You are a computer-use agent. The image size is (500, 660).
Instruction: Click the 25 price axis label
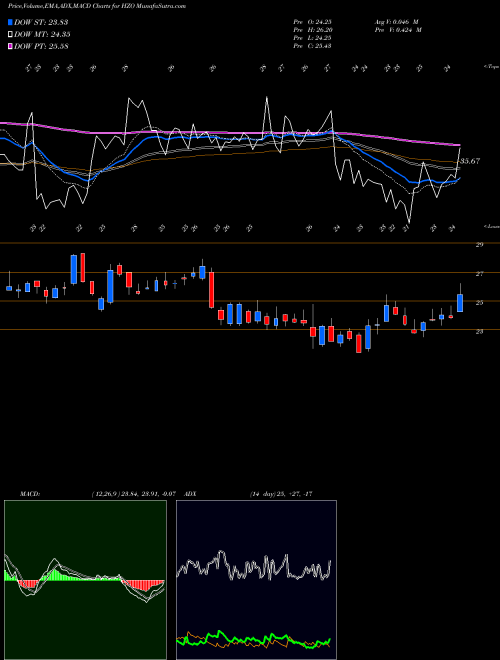tap(479, 303)
